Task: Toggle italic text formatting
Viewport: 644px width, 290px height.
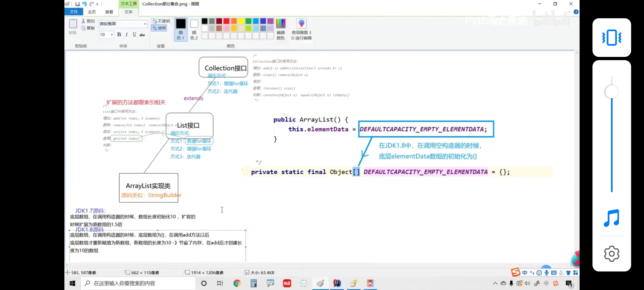Action: [126, 34]
